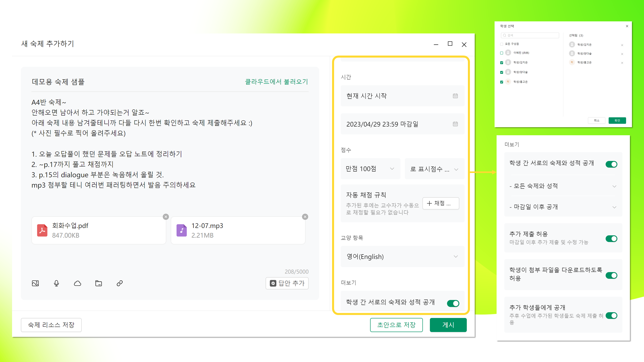The width and height of the screenshot is (644, 362).
Task: Click the homework text starting with A4반 숙제~
Action: 142,144
